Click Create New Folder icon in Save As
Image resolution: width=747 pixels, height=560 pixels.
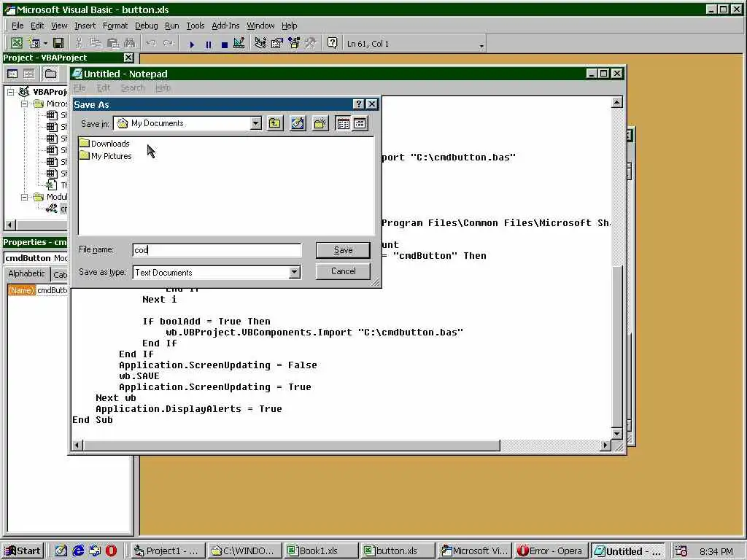[320, 124]
